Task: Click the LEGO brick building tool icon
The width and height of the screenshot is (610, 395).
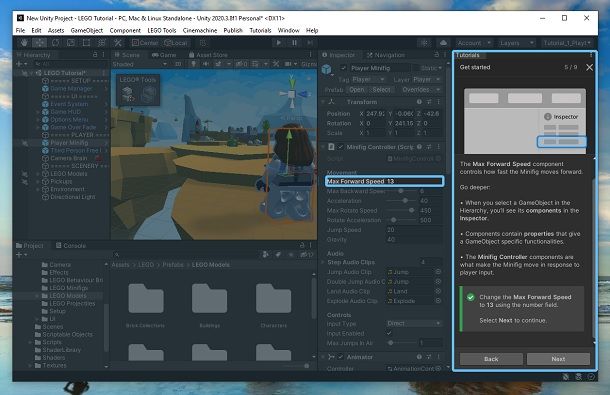Action: (129, 95)
